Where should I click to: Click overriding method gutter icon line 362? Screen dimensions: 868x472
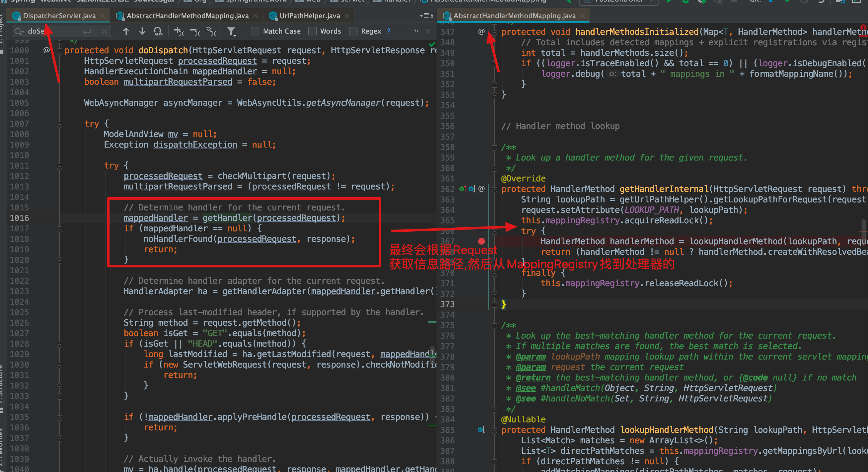(x=463, y=189)
